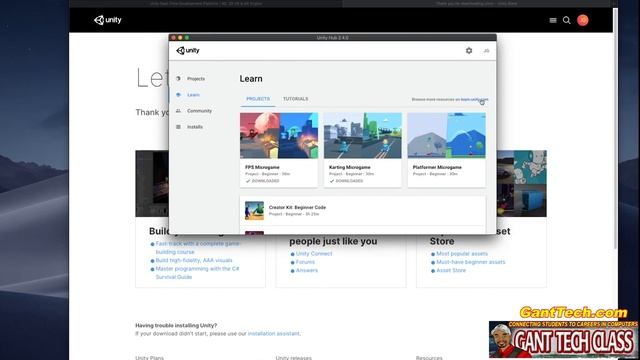640x360 pixels.
Task: Click the Platformer Microgame title
Action: pos(437,167)
